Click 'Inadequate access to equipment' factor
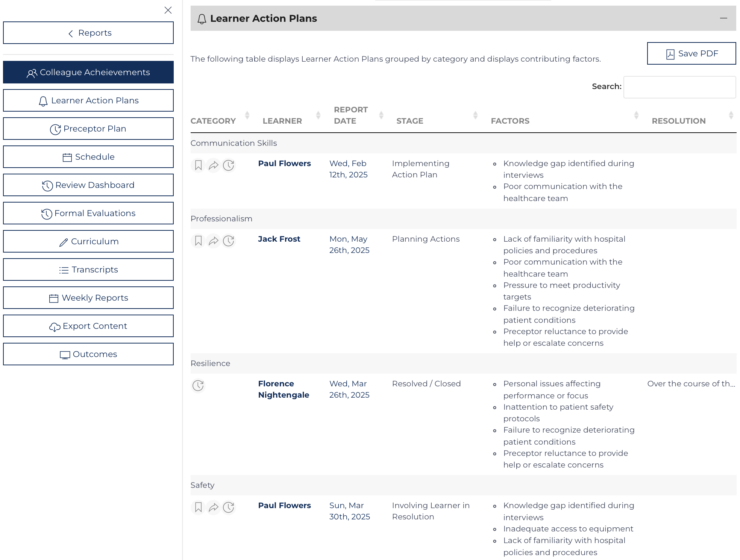 coord(568,529)
